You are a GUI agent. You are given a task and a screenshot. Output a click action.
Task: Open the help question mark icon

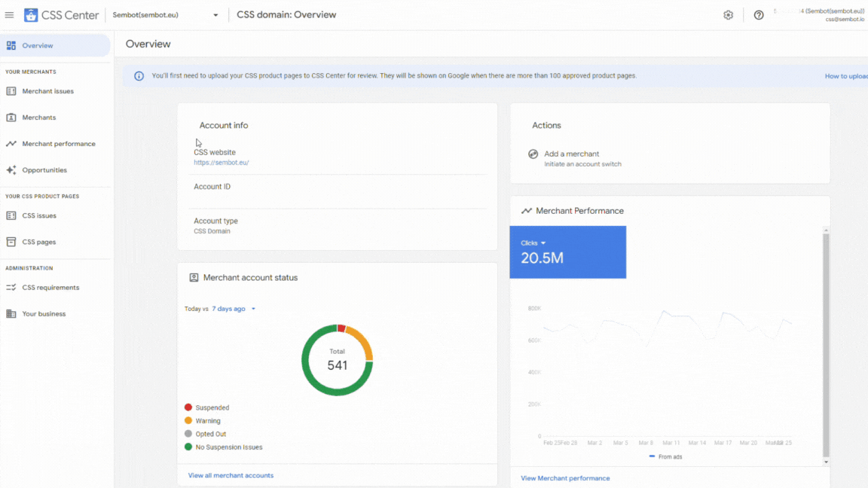(759, 15)
